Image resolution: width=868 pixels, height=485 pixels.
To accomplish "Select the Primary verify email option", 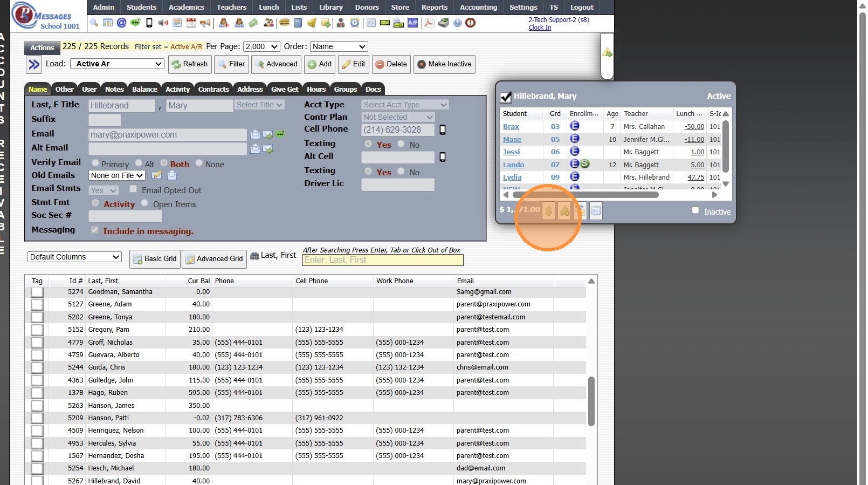I will [x=95, y=163].
